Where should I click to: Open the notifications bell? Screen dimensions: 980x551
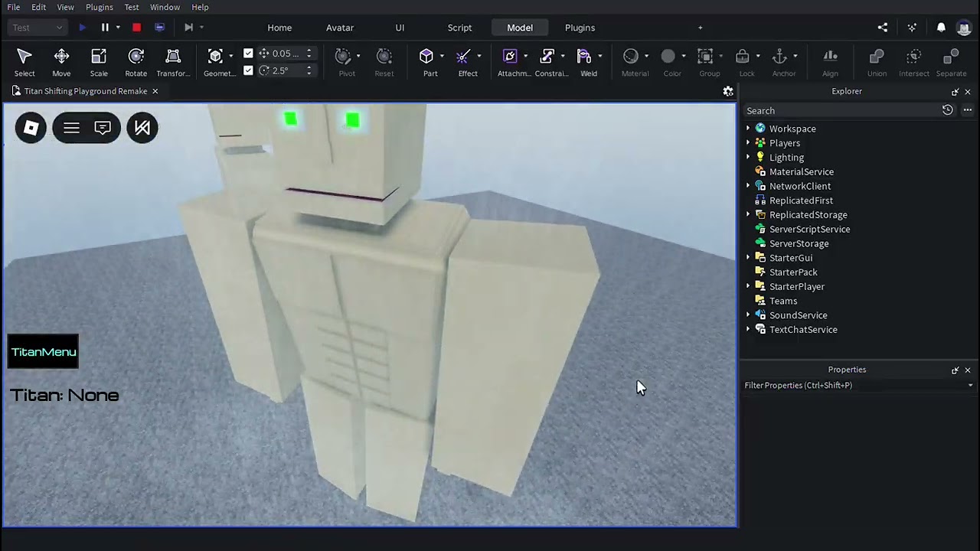click(x=941, y=28)
